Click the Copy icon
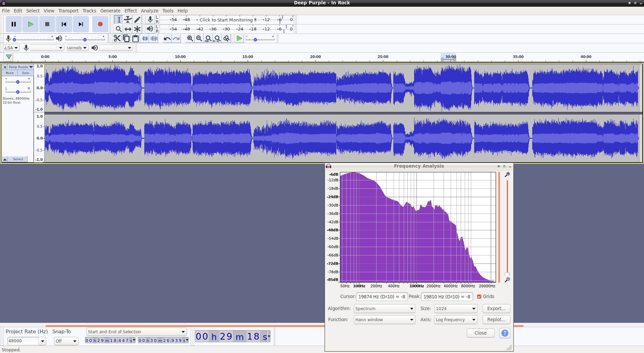The width and height of the screenshot is (644, 353). tap(126, 39)
